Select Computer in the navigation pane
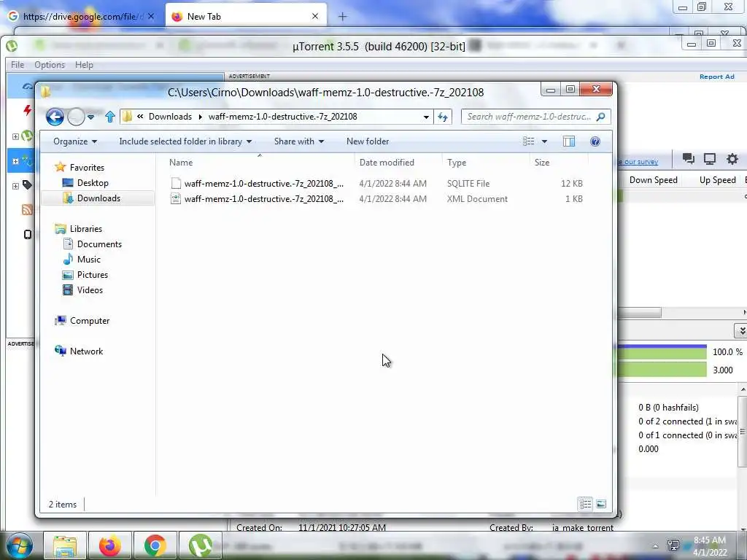Image resolution: width=747 pixels, height=560 pixels. coord(90,321)
